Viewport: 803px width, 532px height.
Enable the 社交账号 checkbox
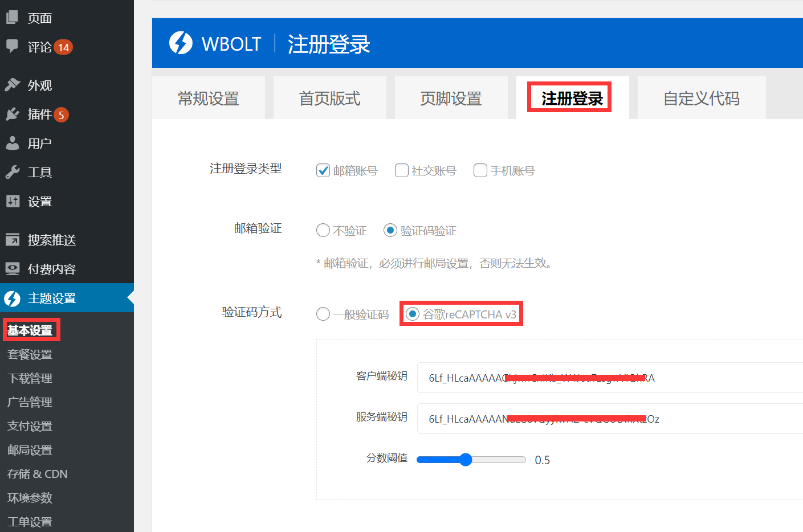click(402, 170)
